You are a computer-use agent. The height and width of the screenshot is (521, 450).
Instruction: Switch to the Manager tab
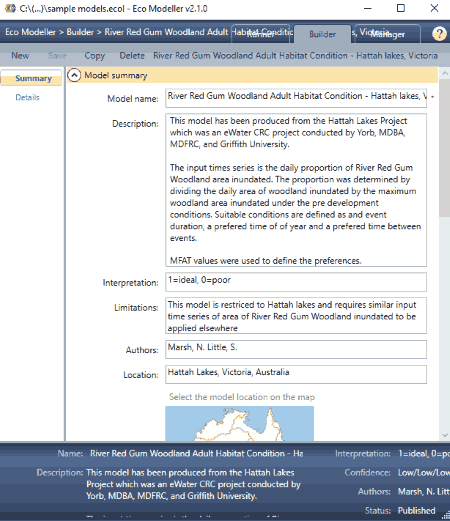[x=387, y=34]
